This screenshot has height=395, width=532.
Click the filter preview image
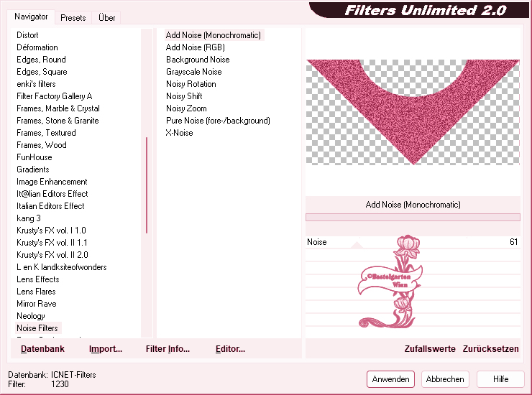coord(413,112)
